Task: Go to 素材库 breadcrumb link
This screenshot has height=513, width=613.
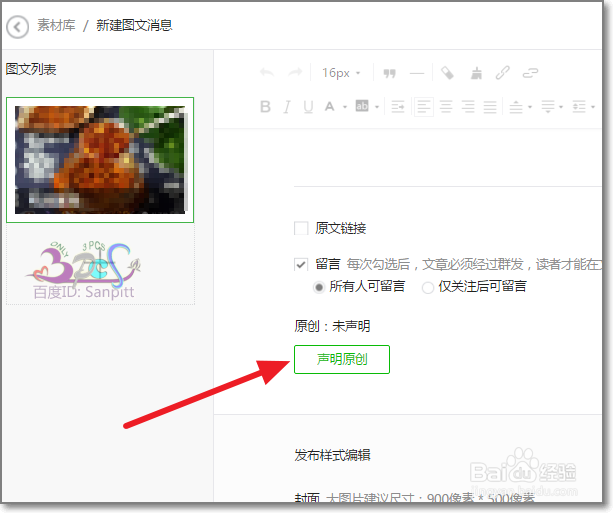Action: click(x=56, y=25)
